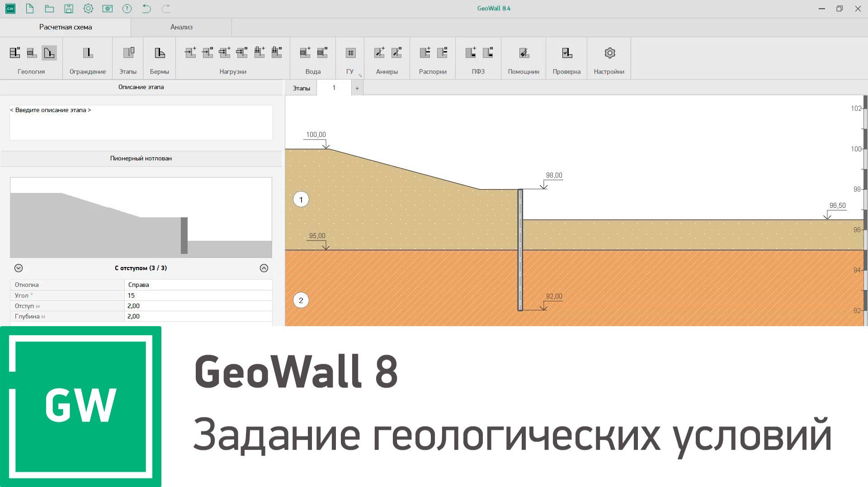Viewport: 868px width, 487px height.
Task: Select soil layer marker 1 in drawing
Action: [x=301, y=199]
